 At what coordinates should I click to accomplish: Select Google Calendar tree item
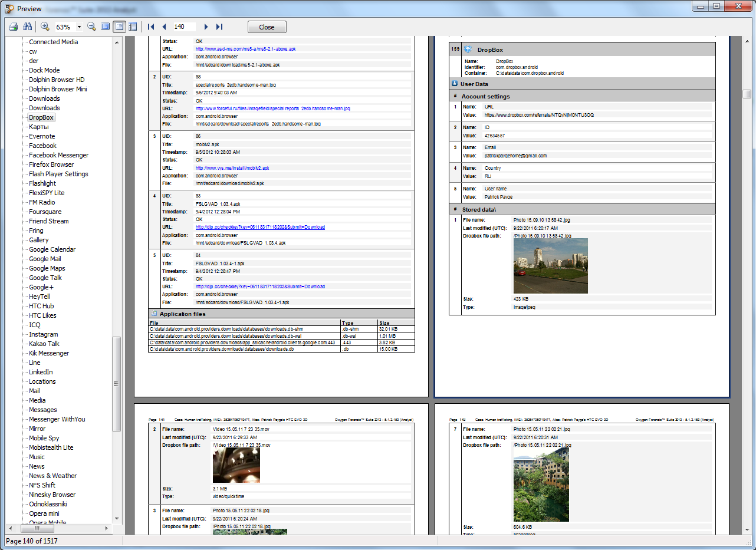(x=52, y=249)
